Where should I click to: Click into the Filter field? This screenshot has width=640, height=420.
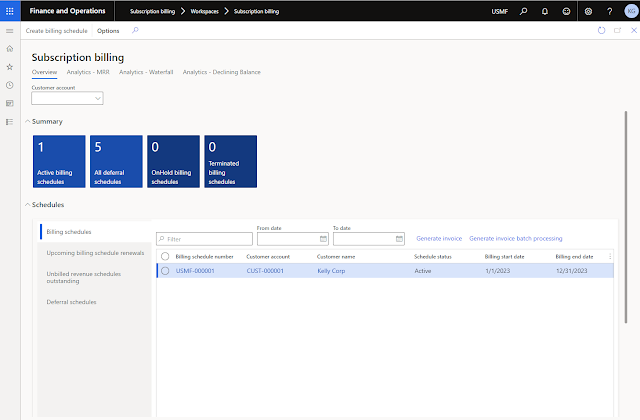[x=204, y=239]
